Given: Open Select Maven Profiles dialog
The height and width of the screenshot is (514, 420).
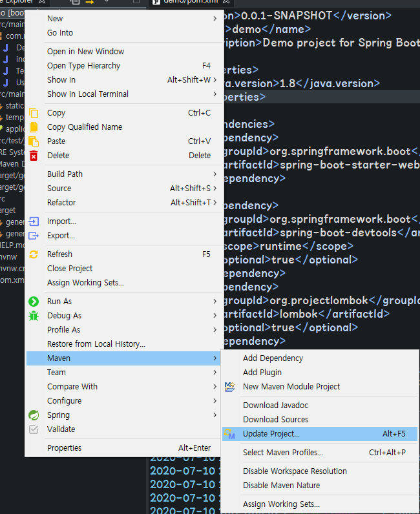Looking at the screenshot, I should click(320, 453).
